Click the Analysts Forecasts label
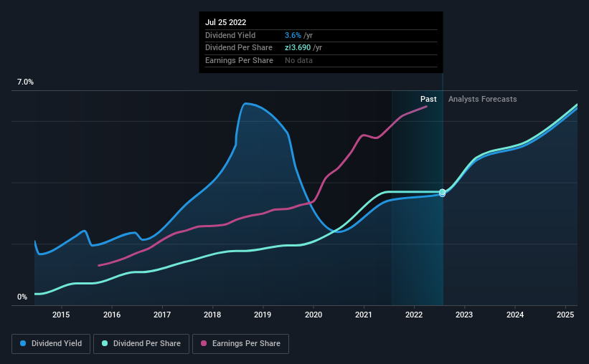 click(x=483, y=99)
